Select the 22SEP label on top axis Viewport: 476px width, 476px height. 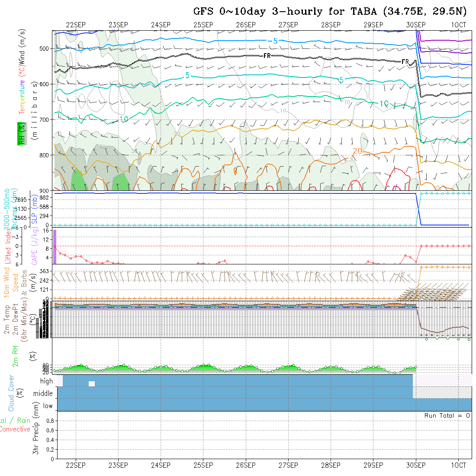tap(76, 25)
